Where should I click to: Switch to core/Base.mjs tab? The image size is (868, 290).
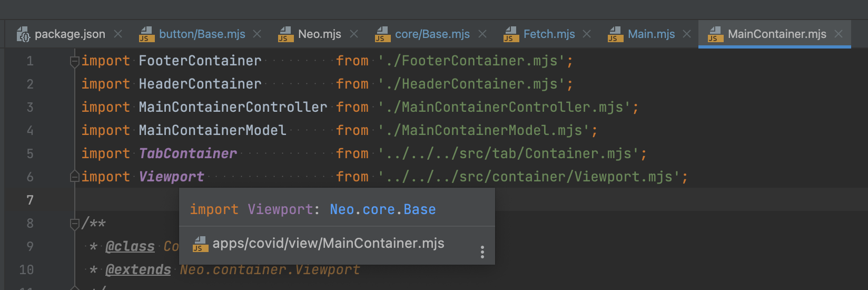[x=432, y=34]
